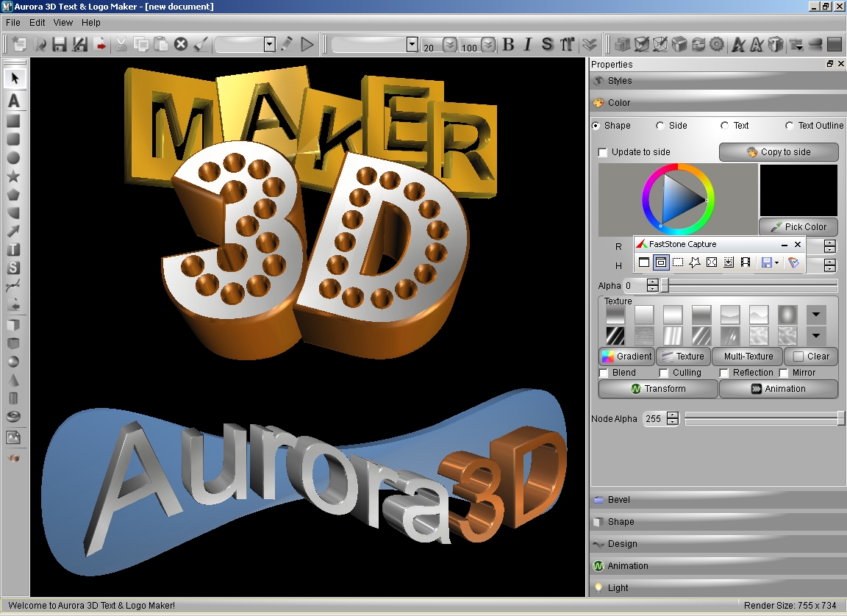Toggle the Blend checkbox
The height and width of the screenshot is (616, 847).
[x=604, y=373]
